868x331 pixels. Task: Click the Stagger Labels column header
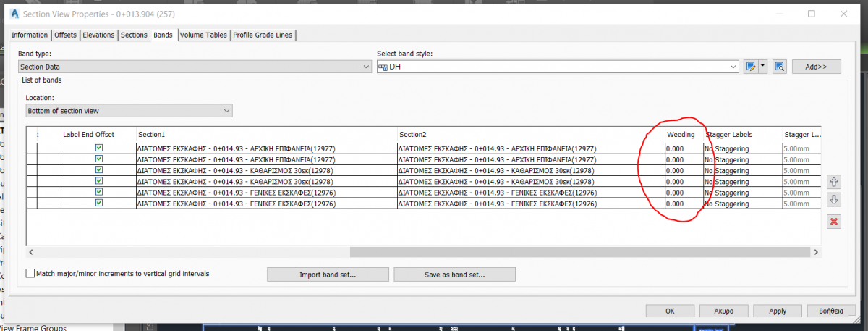(742, 134)
